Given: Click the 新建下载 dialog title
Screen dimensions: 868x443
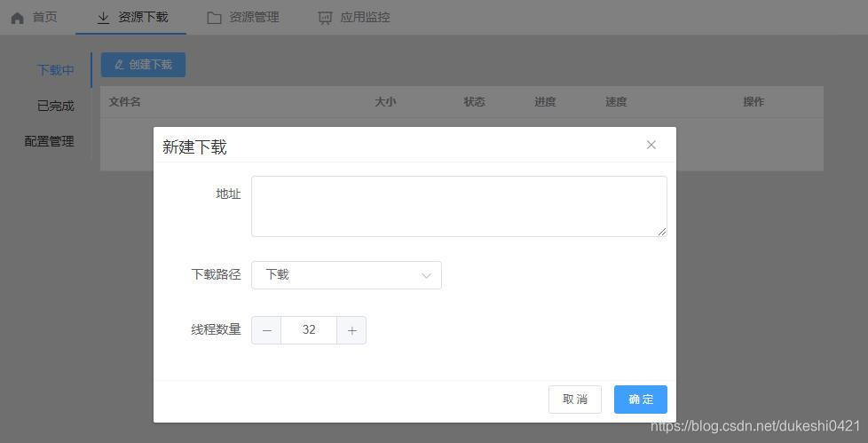Looking at the screenshot, I should [194, 147].
